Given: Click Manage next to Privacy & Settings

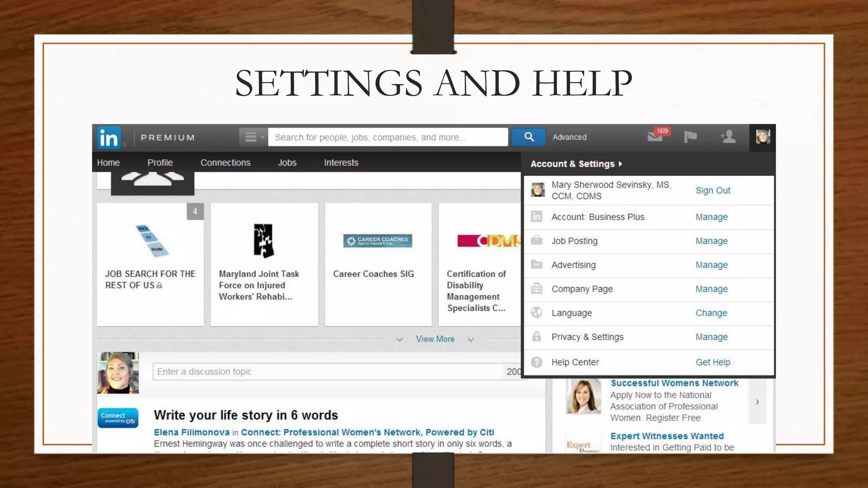Looking at the screenshot, I should click(711, 337).
